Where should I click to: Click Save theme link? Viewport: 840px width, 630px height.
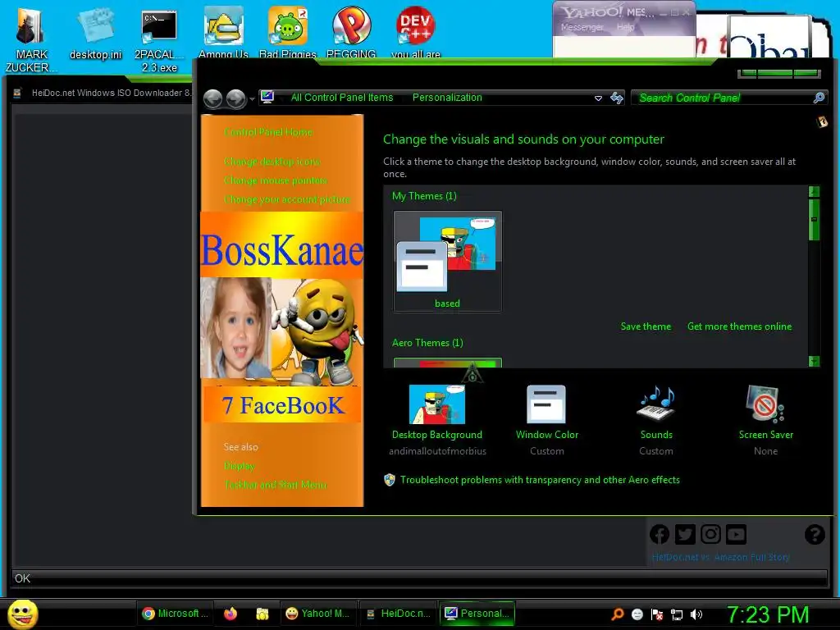(646, 326)
